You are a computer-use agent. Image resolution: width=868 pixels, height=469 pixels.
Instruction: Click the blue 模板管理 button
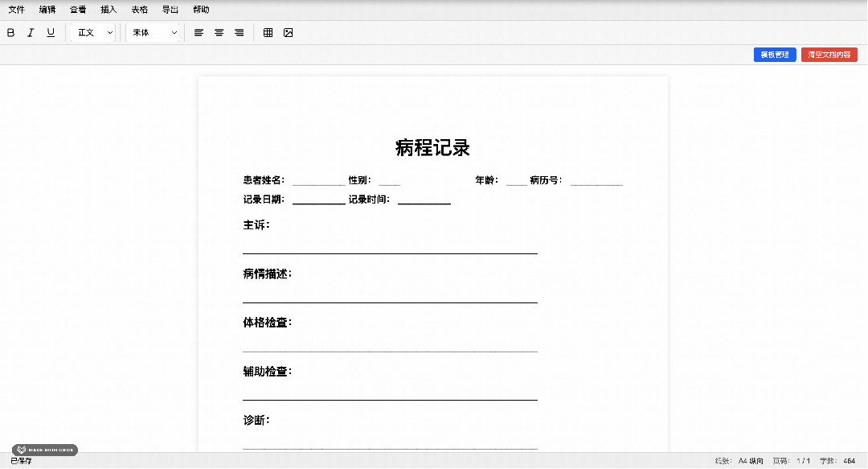(x=775, y=55)
